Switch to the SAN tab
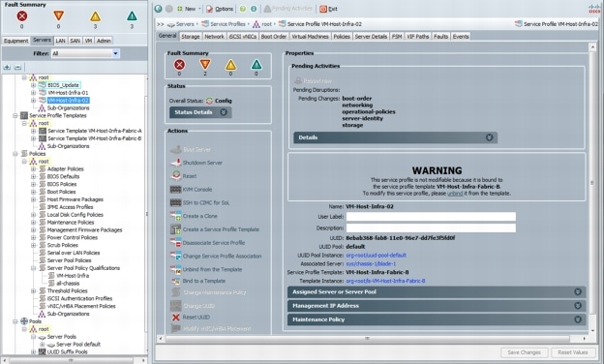Viewport: 604px width, 364px height. pos(75,41)
